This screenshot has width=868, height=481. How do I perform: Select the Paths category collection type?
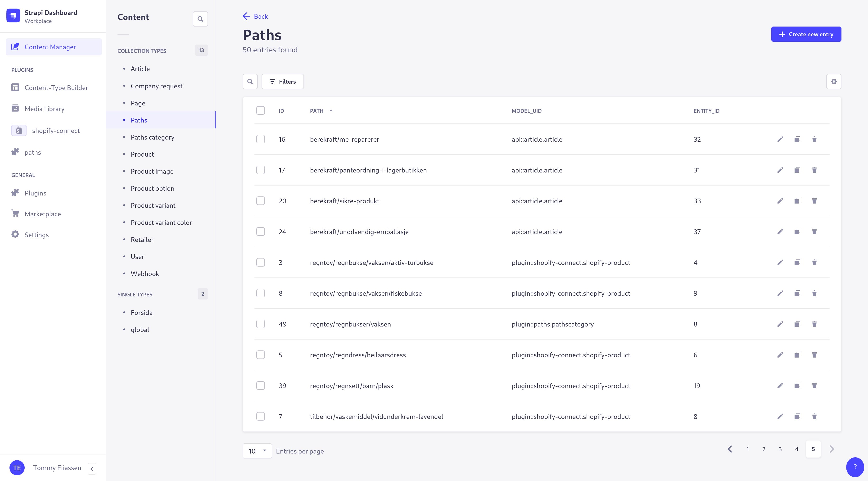[x=152, y=137]
